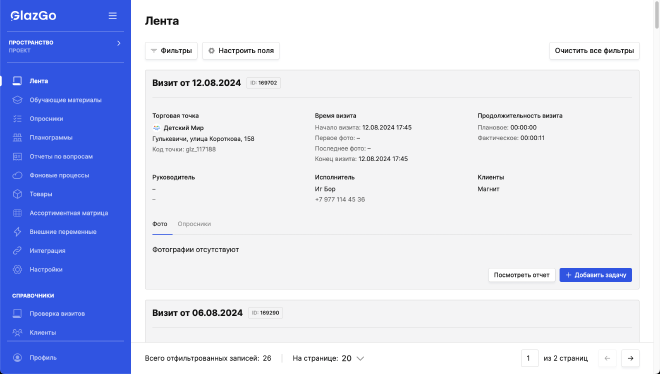The image size is (660, 374).
Task: Click the Профиль user icon
Action: [17, 358]
